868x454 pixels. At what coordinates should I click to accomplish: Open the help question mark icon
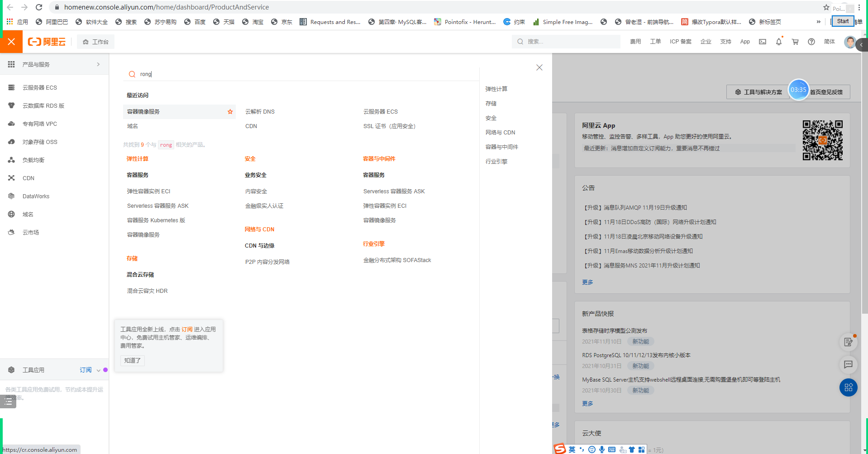[811, 42]
